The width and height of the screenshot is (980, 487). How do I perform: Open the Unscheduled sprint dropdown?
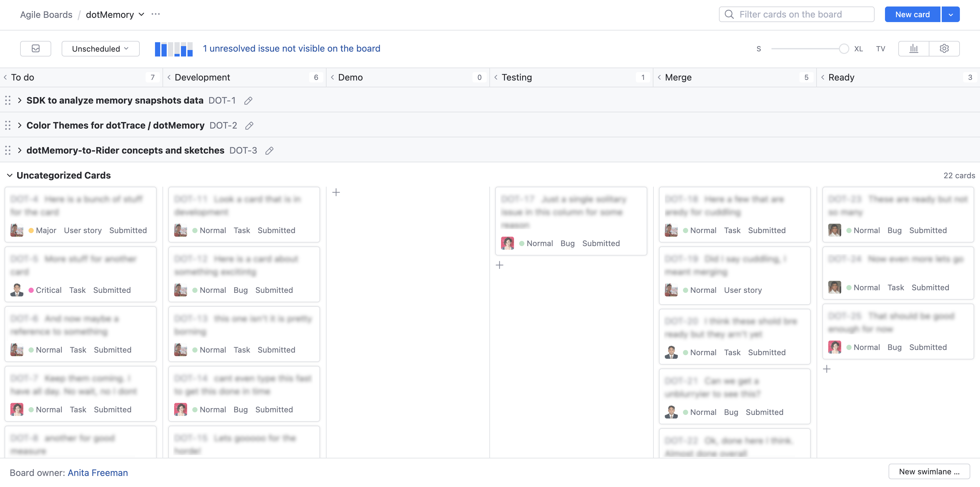tap(101, 49)
